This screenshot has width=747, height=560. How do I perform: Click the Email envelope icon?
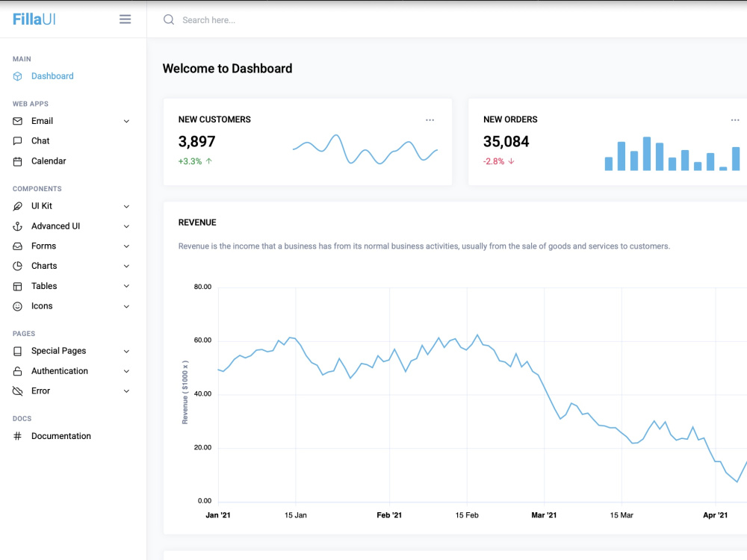point(18,121)
